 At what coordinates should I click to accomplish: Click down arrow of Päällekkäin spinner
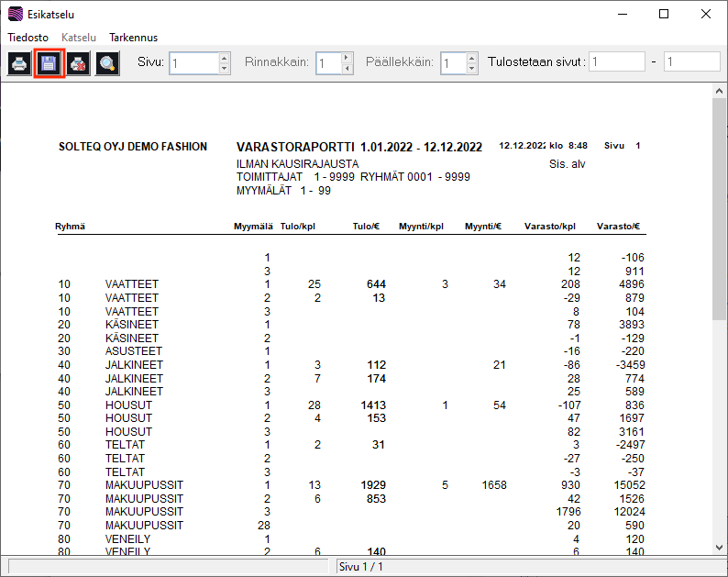pos(471,68)
